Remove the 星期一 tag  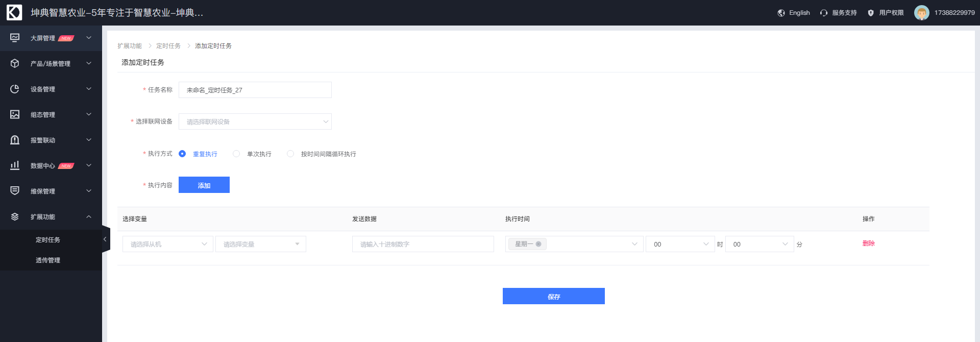538,244
